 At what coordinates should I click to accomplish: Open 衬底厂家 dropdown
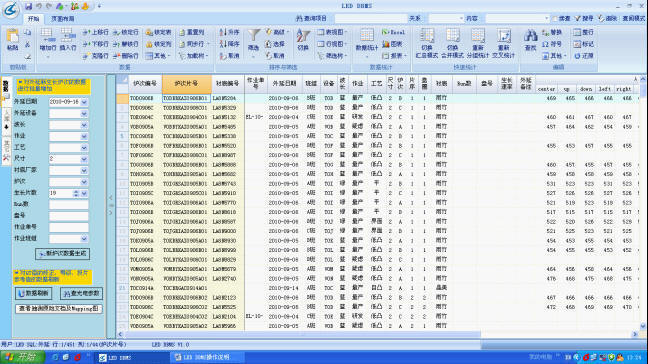tap(84, 171)
